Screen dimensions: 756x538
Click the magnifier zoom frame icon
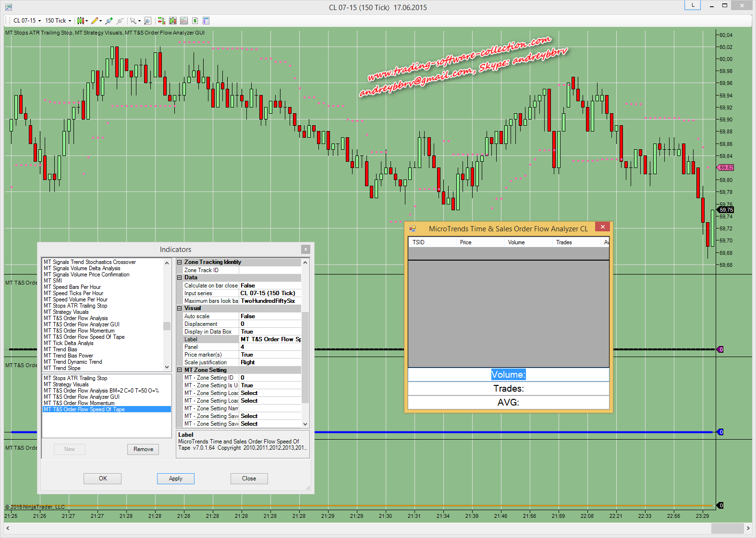click(148, 21)
